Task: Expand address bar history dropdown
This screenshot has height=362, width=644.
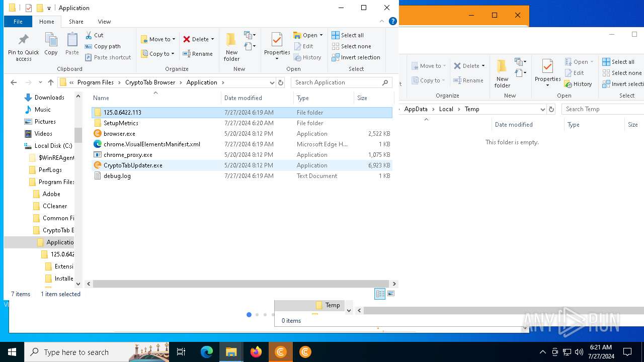Action: tap(272, 82)
